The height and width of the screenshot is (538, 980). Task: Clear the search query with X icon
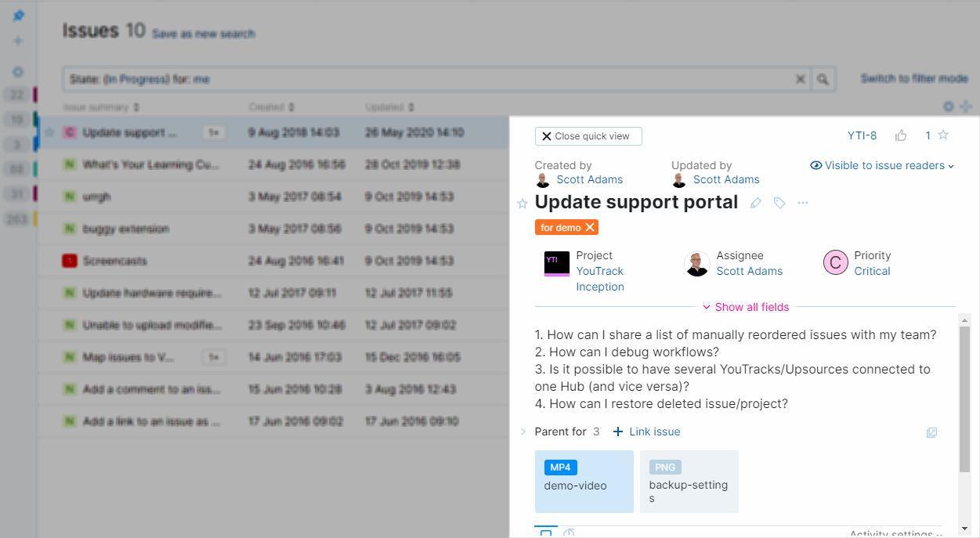pyautogui.click(x=801, y=79)
